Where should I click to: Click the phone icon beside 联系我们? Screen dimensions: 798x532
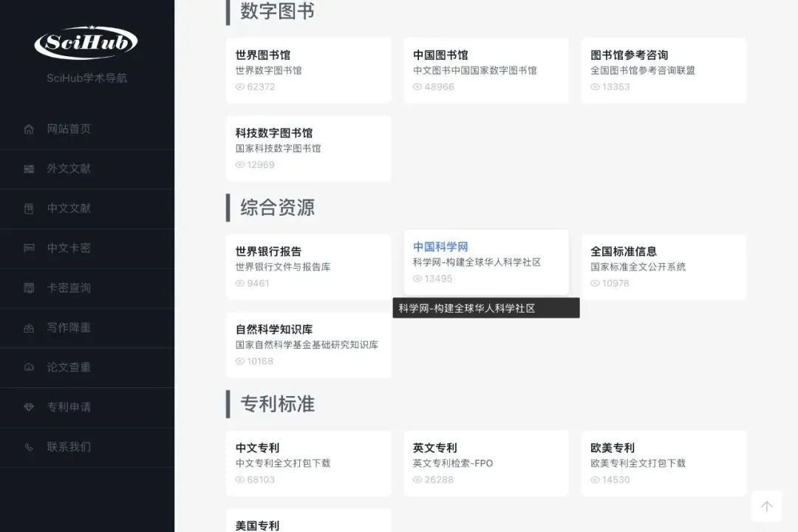point(29,447)
